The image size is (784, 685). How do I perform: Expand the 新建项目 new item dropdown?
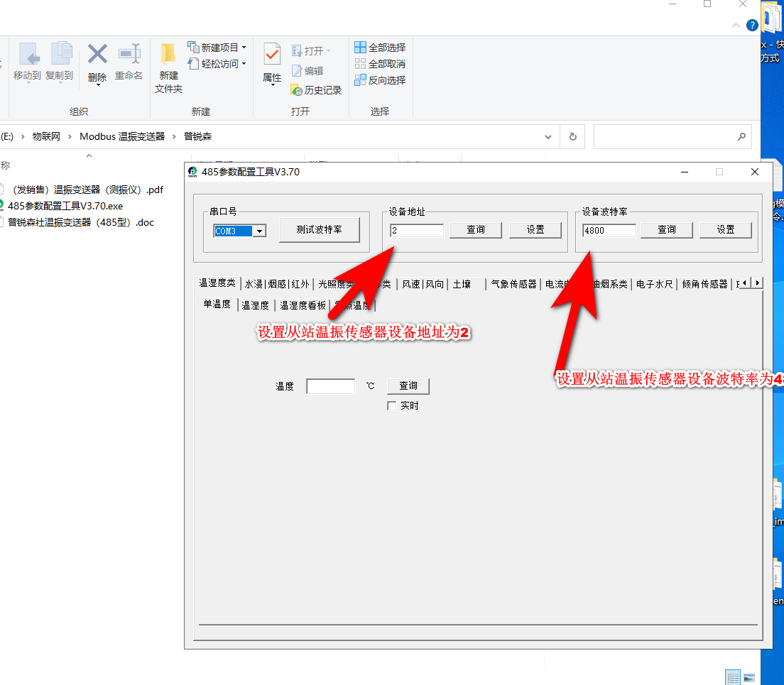(x=244, y=48)
